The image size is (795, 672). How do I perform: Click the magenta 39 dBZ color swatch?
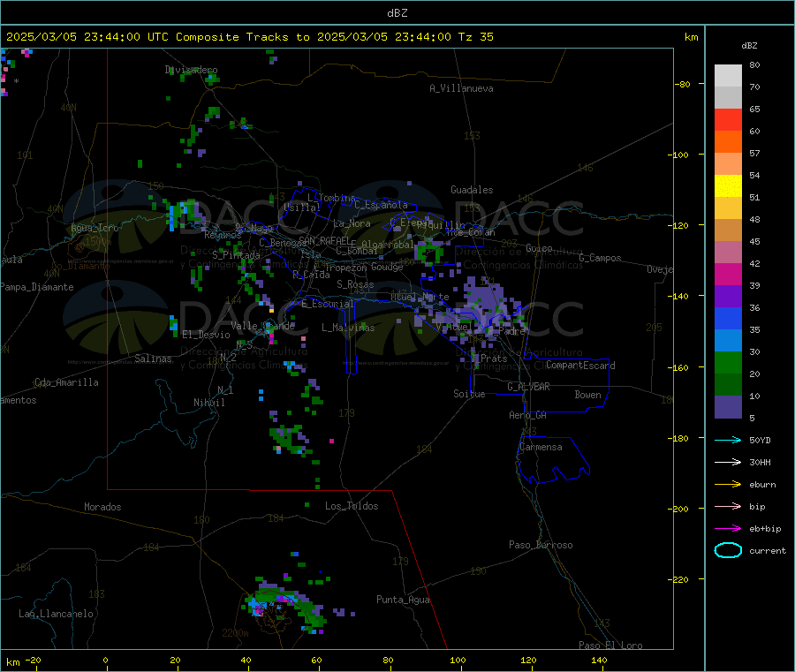pyautogui.click(x=728, y=274)
